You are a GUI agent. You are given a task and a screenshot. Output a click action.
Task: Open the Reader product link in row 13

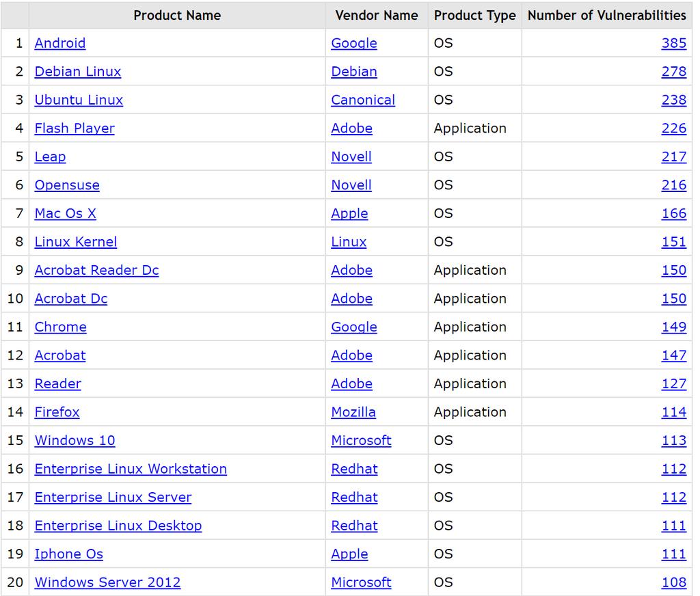tap(58, 384)
